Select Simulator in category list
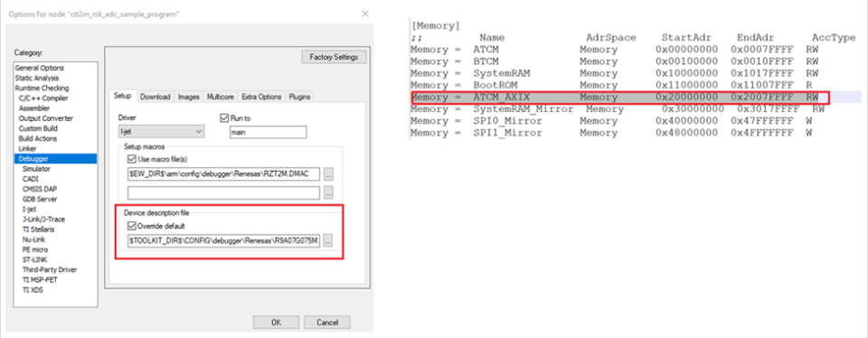Viewport: 868px width, 338px height. click(36, 169)
